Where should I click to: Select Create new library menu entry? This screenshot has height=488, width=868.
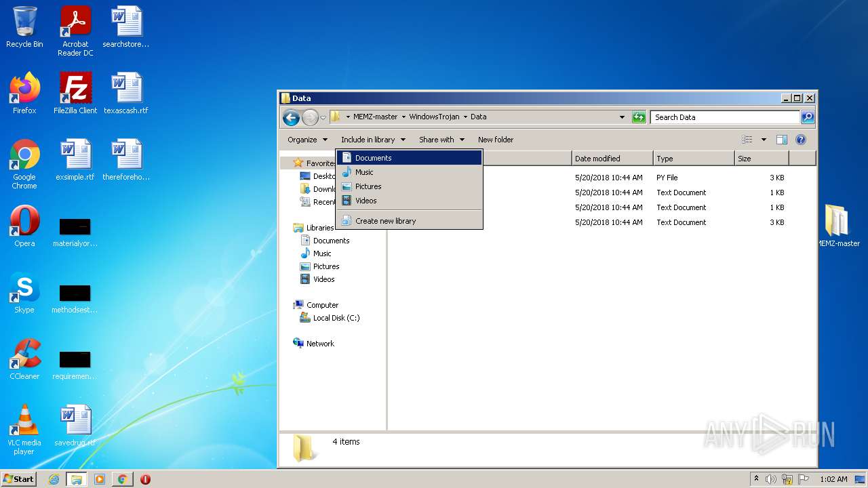(409, 221)
